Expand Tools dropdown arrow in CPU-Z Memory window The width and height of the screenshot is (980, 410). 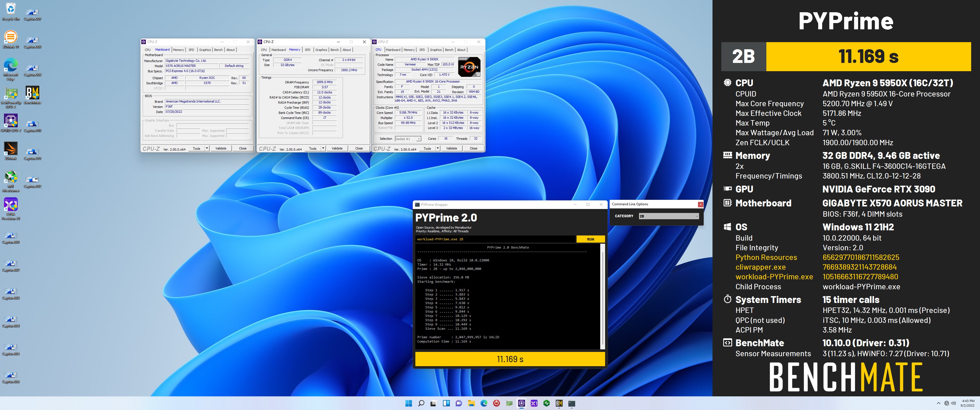click(323, 148)
